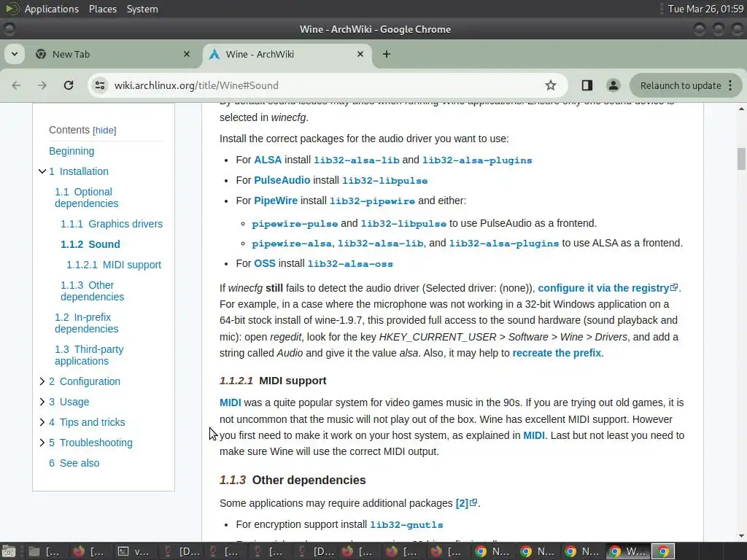Screen dimensions: 747x560
Task: Hide the Contents sidebar
Action: coord(104,131)
